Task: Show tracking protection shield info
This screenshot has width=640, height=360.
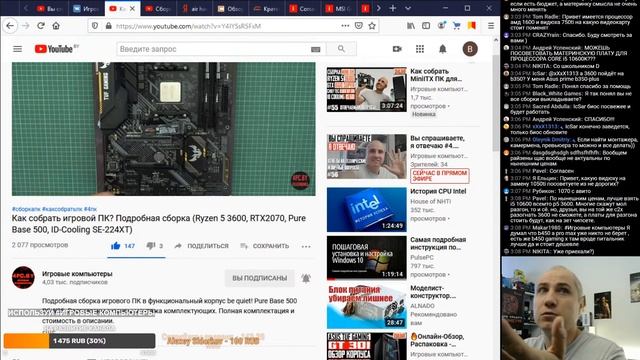Action: [95, 26]
